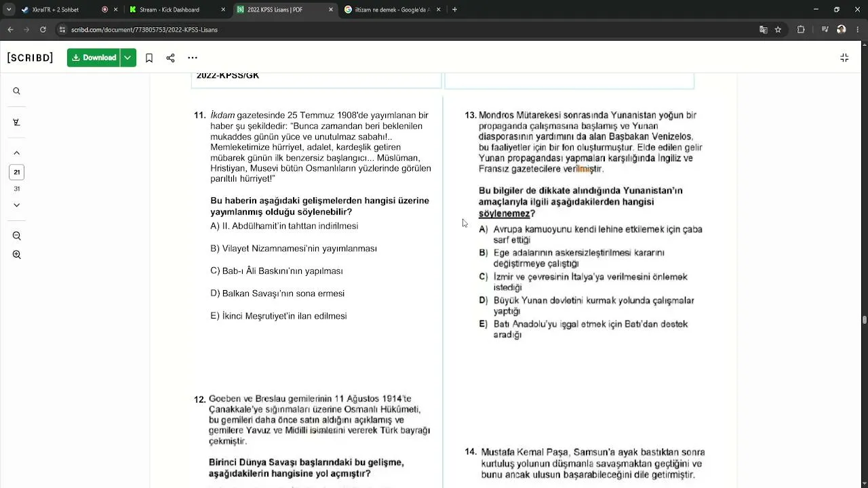Click question 13 option A about Avrupa kamuoyunu
The image size is (868, 488).
(591, 235)
